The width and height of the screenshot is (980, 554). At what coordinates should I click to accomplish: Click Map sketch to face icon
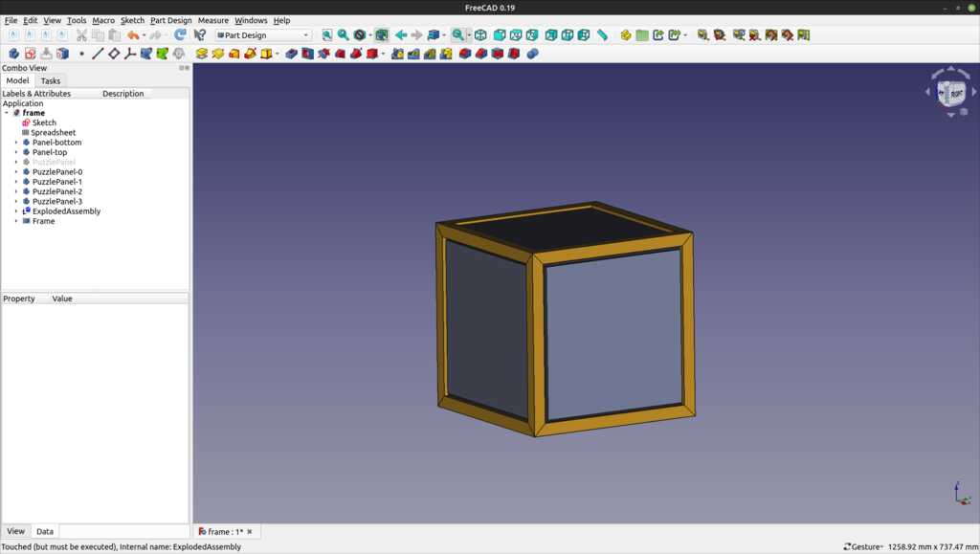62,54
